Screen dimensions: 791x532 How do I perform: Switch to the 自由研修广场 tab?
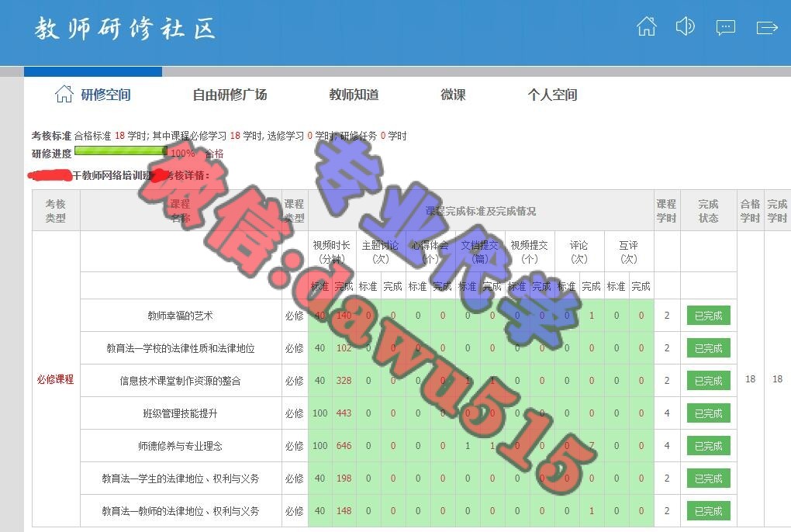tap(230, 95)
